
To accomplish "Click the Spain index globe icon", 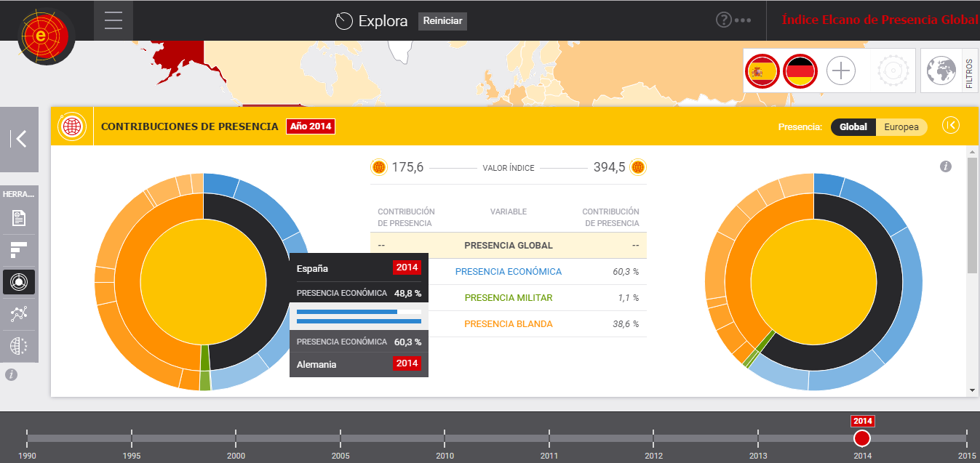I will click(x=379, y=168).
